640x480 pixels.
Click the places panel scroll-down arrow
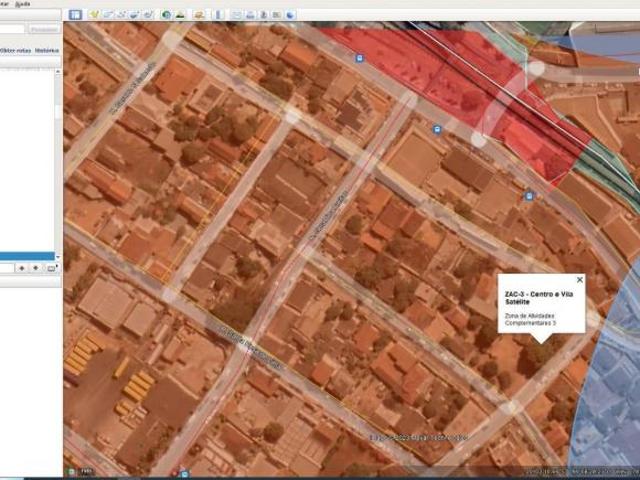pyautogui.click(x=58, y=257)
